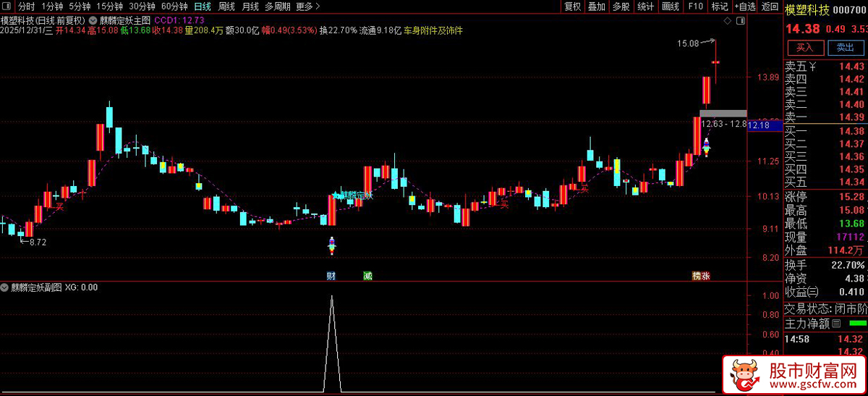Switch to the 分时 chart tab
The image size is (868, 396).
(26, 7)
